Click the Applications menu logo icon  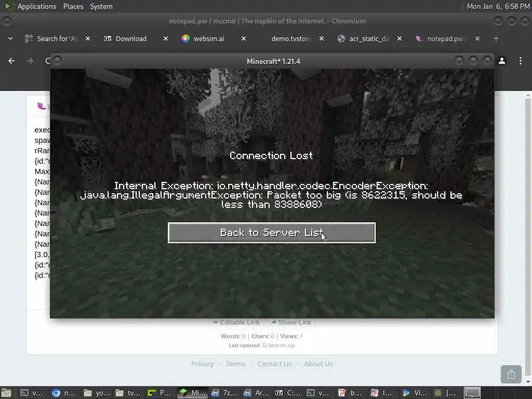pos(9,6)
